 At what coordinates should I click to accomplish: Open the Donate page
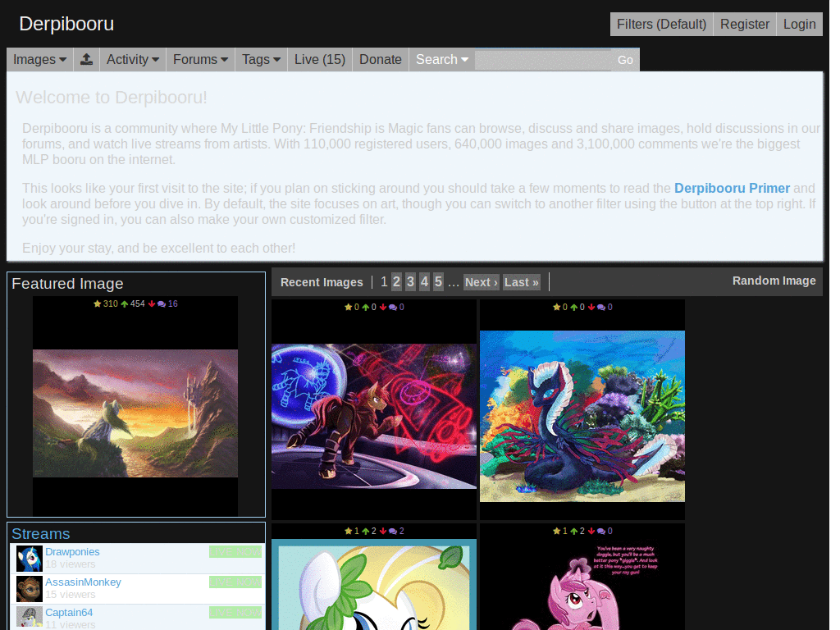[x=381, y=59]
